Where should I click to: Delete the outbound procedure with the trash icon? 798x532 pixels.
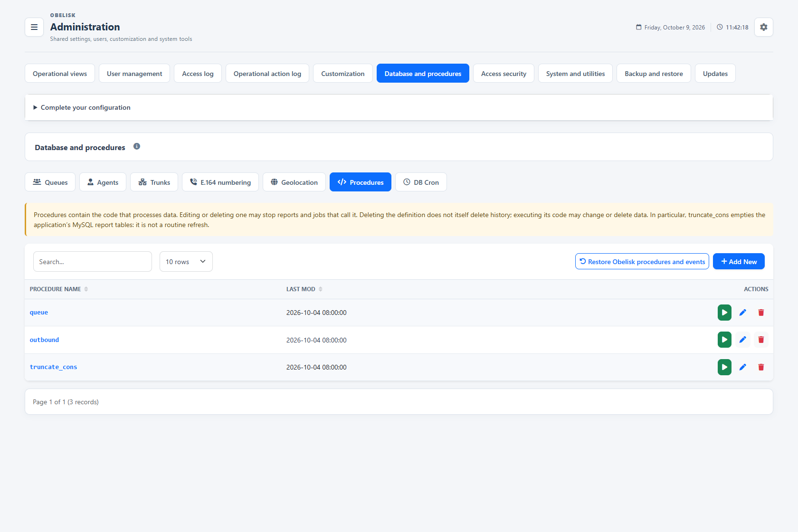pyautogui.click(x=761, y=340)
